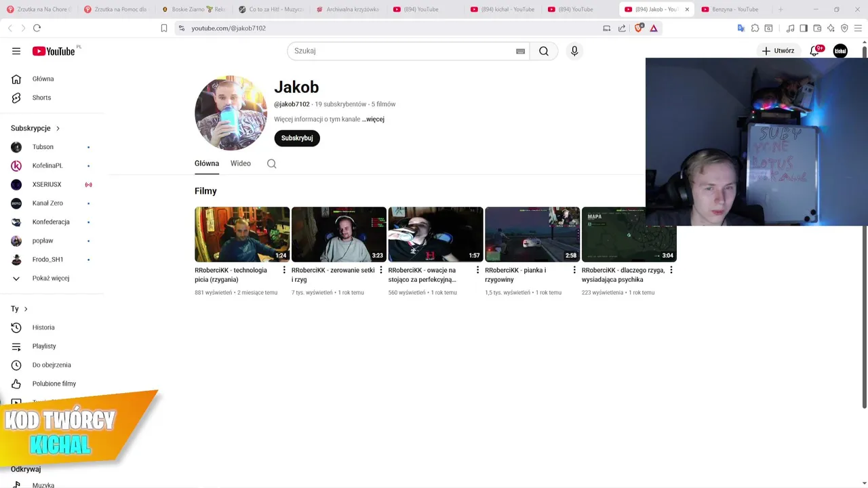Screen dimensions: 868x488
Task: Open Do obejrzenia list
Action: tap(52, 365)
